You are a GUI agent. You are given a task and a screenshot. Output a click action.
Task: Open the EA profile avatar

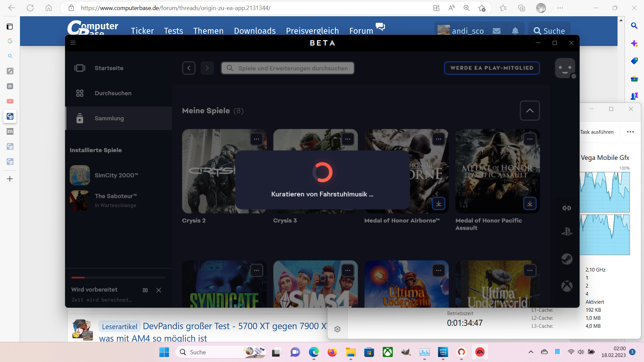click(x=565, y=68)
